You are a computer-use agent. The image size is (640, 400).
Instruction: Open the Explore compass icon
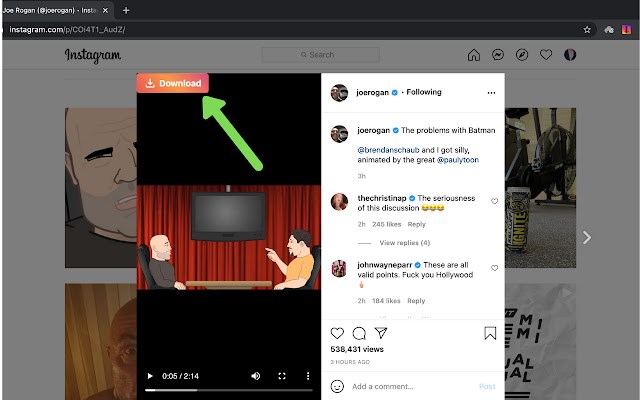coord(522,55)
